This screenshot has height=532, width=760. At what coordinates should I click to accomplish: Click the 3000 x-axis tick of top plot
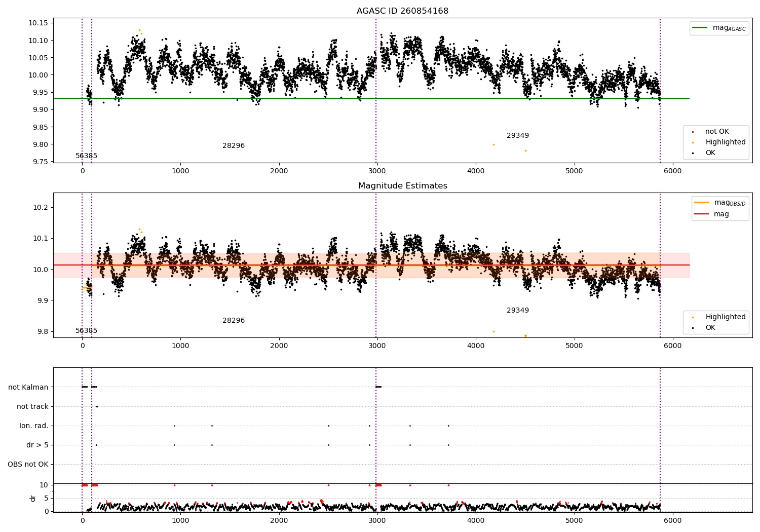tap(377, 171)
